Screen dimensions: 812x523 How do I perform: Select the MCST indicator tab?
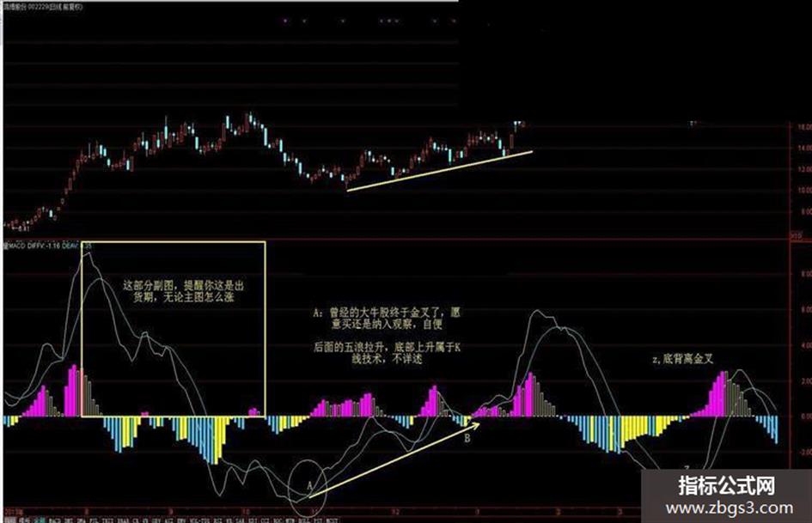(x=331, y=520)
